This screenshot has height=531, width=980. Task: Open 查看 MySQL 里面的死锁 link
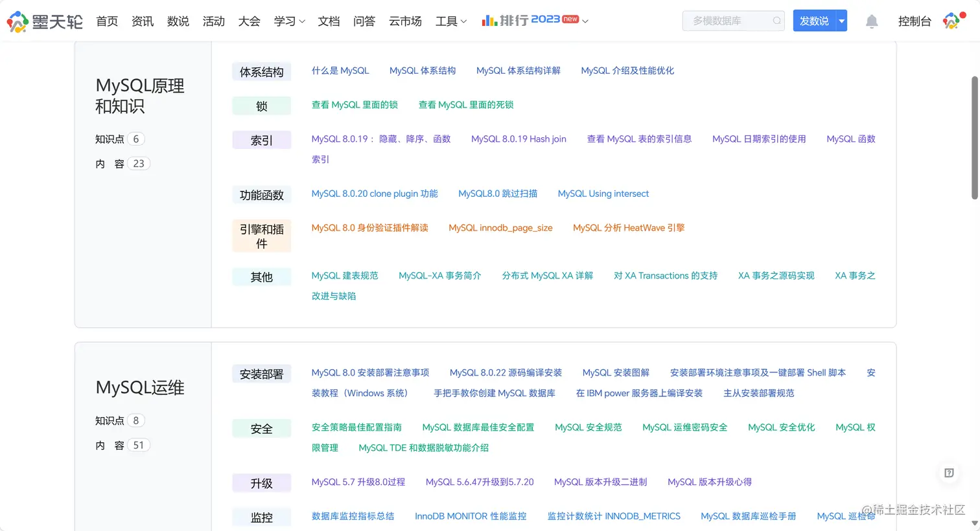[466, 105]
